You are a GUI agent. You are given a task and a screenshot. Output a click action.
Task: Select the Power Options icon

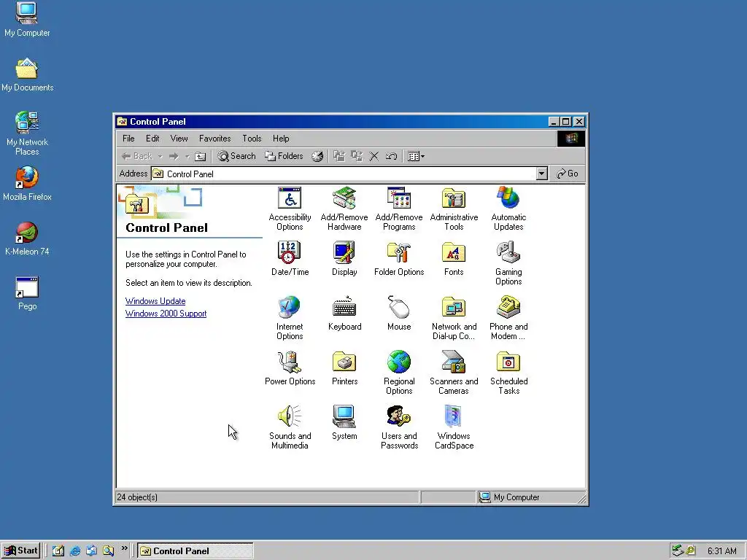(x=290, y=367)
